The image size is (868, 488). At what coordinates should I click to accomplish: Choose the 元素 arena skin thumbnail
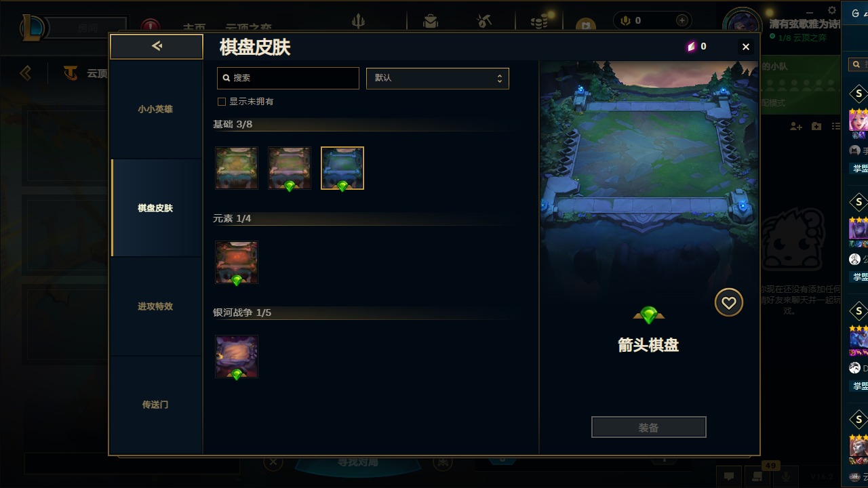pos(237,262)
